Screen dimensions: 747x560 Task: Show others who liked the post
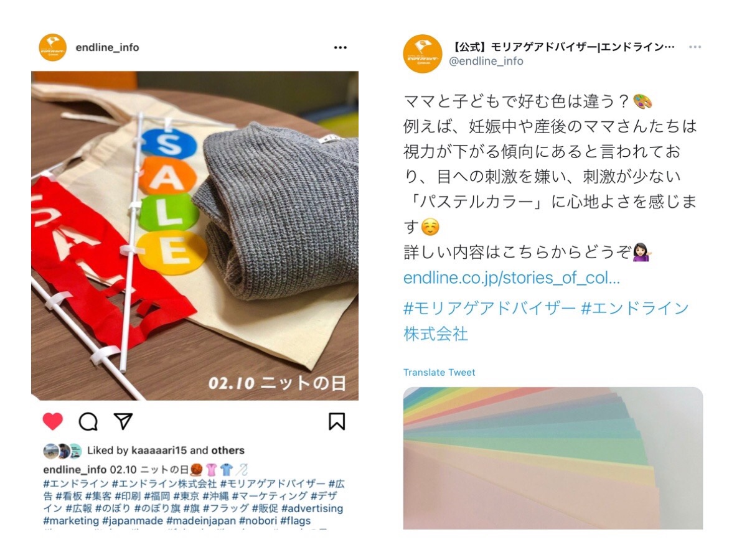coord(228,450)
